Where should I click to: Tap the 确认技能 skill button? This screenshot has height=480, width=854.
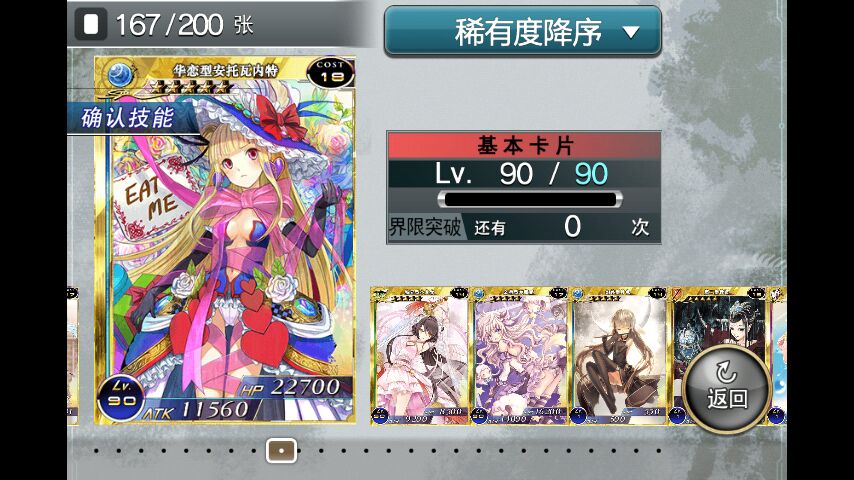click(128, 118)
